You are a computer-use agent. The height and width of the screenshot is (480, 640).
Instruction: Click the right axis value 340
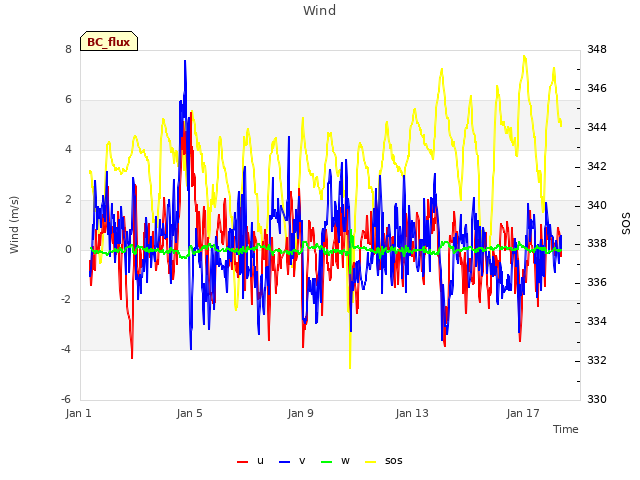(597, 205)
